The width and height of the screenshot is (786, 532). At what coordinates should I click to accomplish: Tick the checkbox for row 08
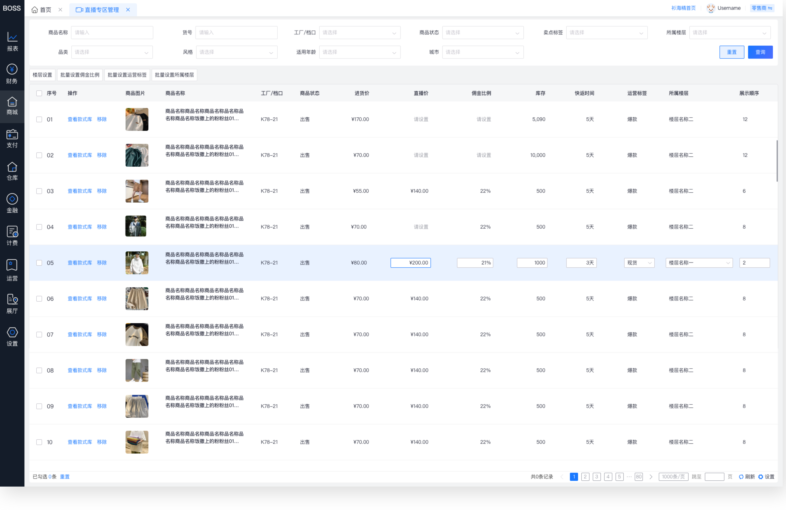pyautogui.click(x=39, y=370)
